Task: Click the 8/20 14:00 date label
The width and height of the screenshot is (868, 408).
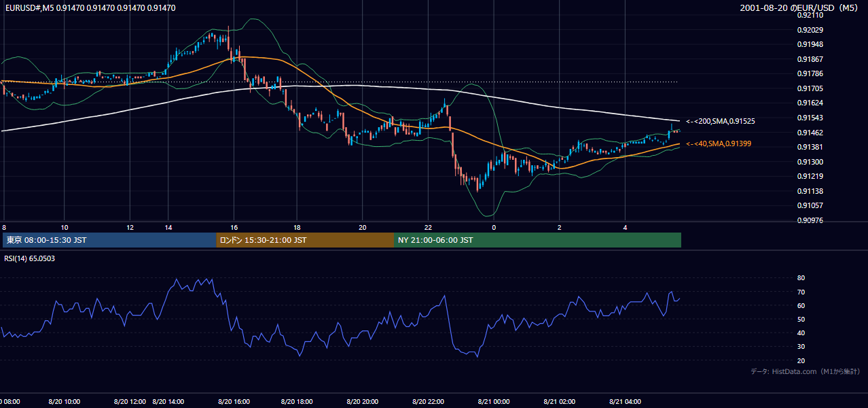Action: point(168,401)
